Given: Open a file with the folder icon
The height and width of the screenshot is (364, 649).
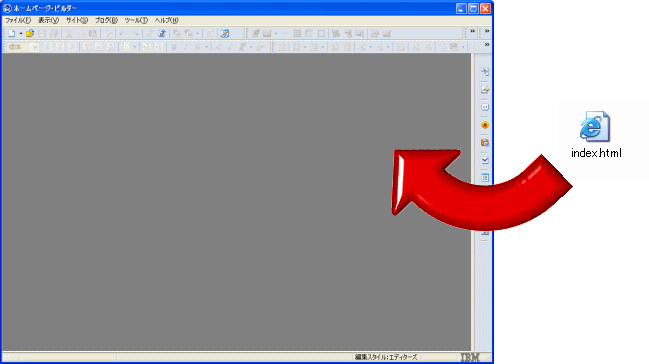Looking at the screenshot, I should pyautogui.click(x=30, y=34).
